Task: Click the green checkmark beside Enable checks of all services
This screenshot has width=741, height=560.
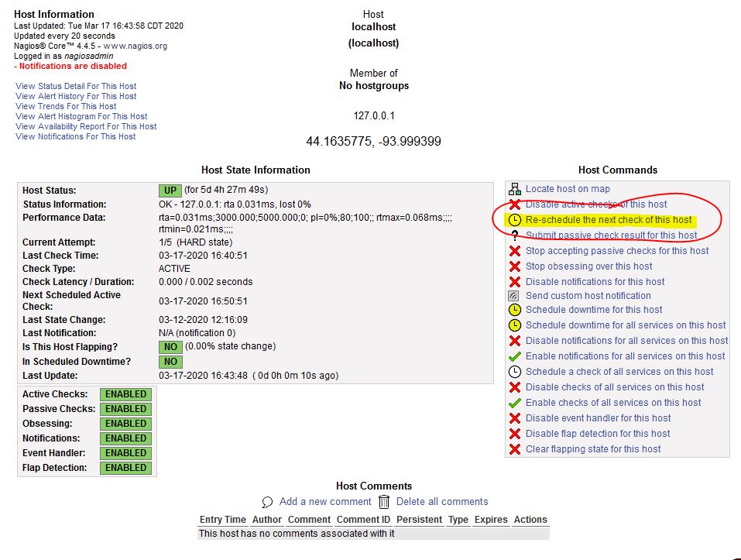Action: [515, 403]
